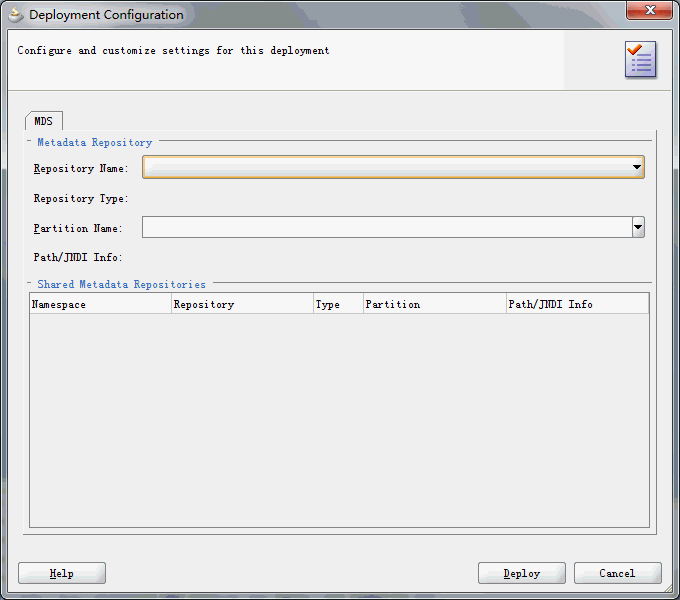Click the Partition Name label
The height and width of the screenshot is (600, 680).
[78, 228]
